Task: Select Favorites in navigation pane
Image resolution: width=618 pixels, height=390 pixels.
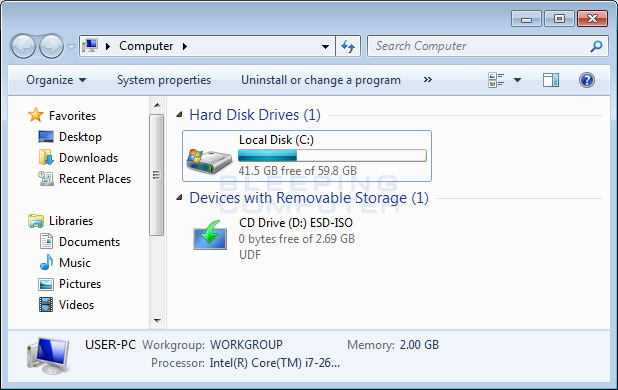Action: tap(73, 116)
